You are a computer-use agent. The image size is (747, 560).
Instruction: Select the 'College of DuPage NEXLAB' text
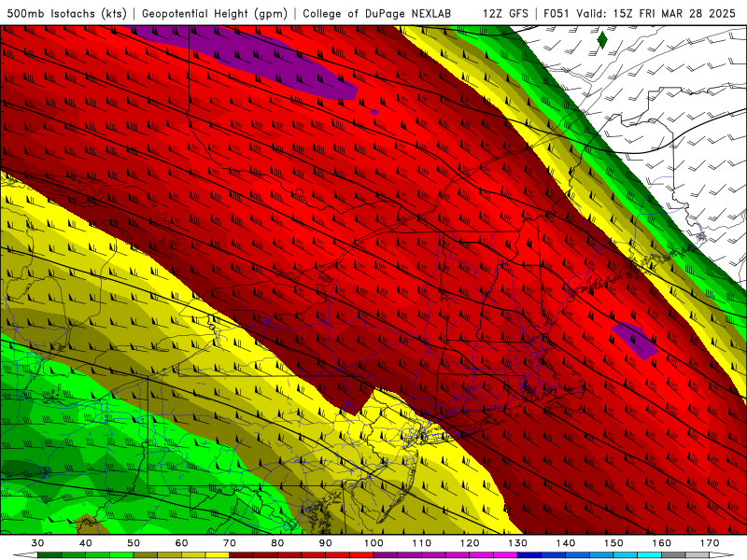click(376, 13)
